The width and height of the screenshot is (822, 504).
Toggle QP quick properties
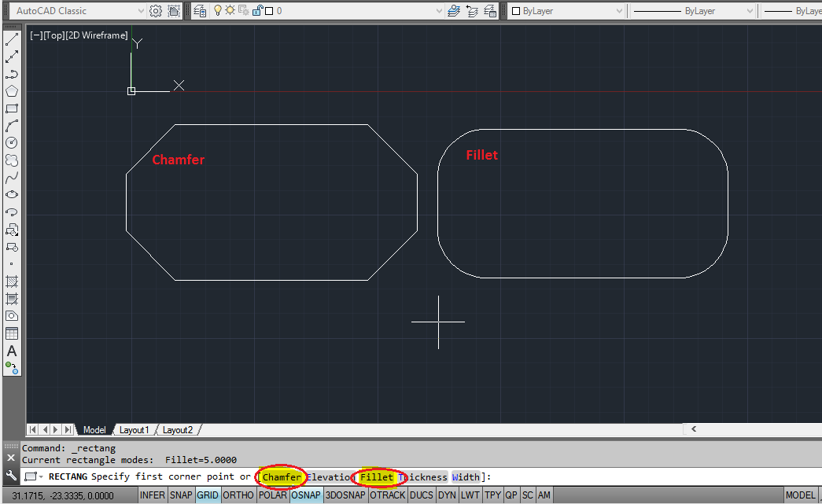tap(511, 495)
